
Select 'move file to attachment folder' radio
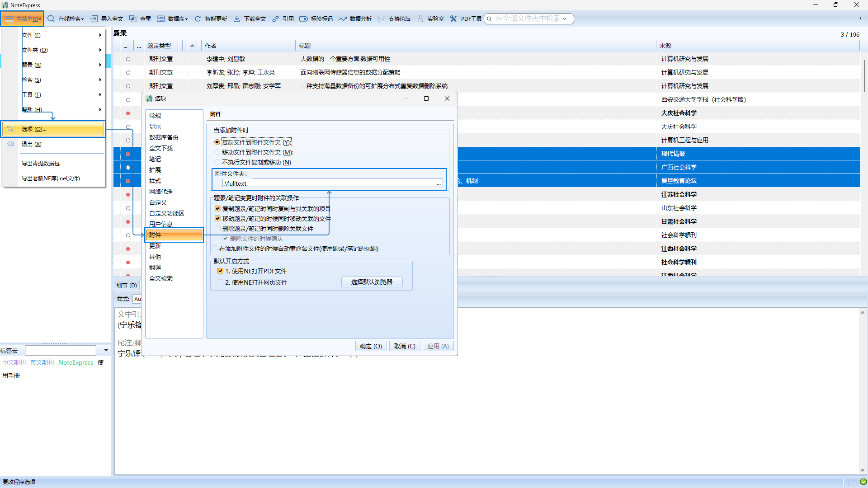217,152
